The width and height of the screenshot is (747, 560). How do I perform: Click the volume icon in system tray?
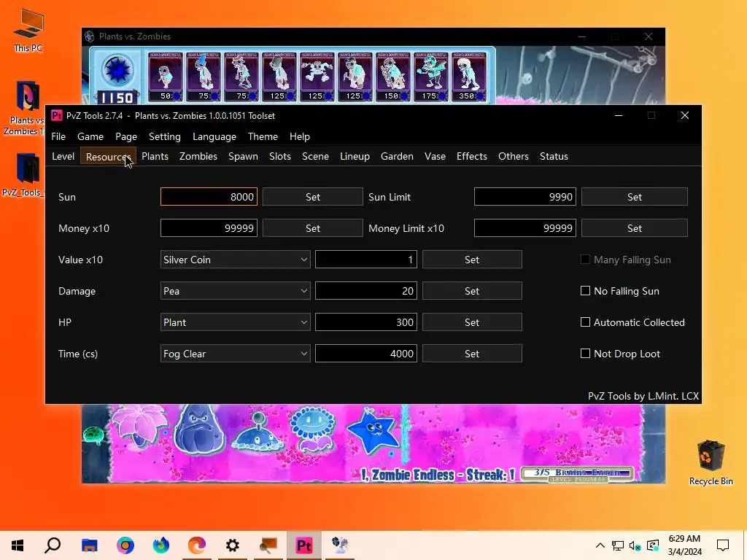point(635,545)
